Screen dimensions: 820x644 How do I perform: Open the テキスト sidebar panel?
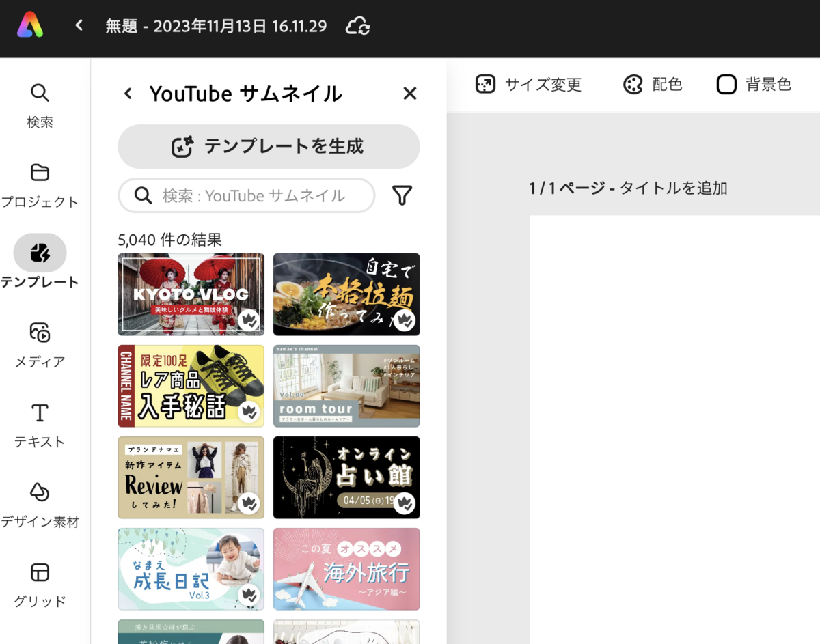click(x=40, y=425)
